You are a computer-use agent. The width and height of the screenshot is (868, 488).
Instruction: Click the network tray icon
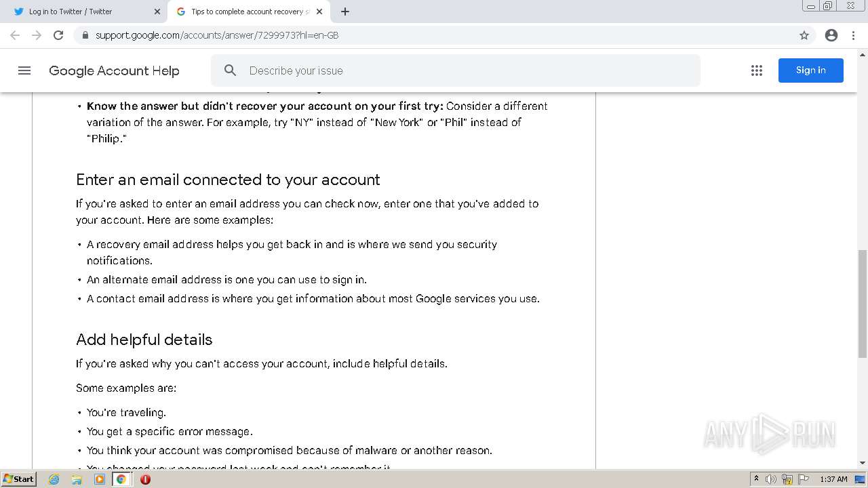788,479
